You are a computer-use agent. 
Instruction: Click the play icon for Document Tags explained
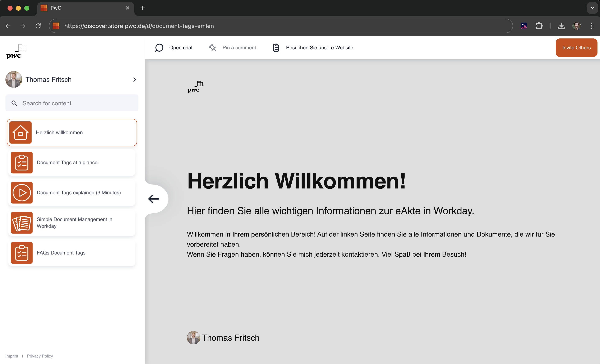point(22,192)
